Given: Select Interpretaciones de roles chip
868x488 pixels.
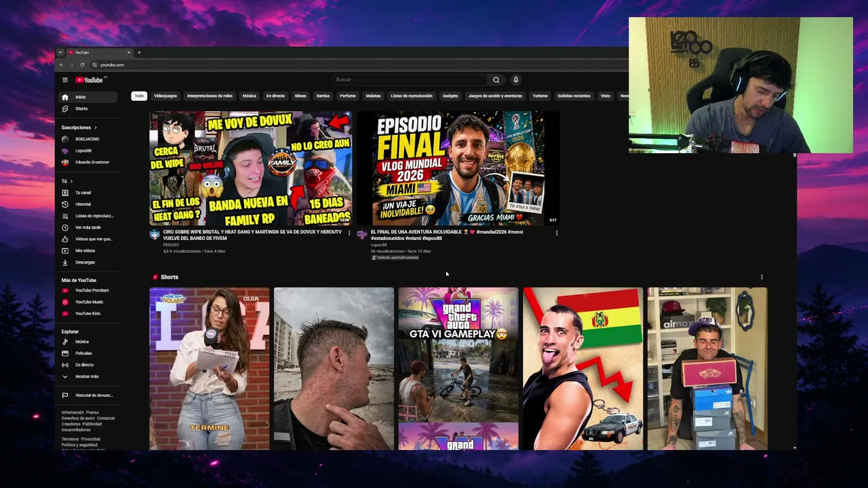Looking at the screenshot, I should click(210, 96).
